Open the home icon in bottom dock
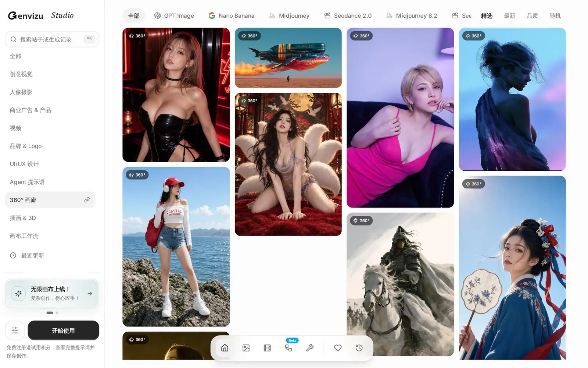 pyautogui.click(x=225, y=348)
